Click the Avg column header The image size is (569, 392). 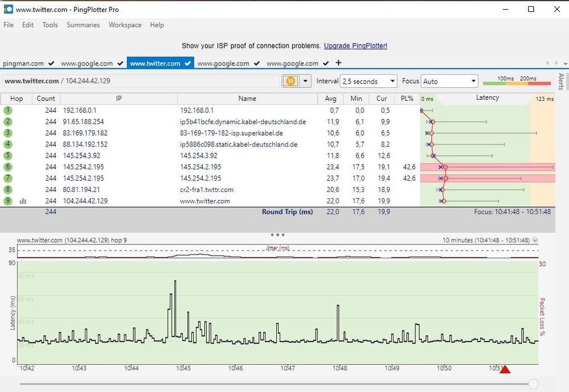330,99
